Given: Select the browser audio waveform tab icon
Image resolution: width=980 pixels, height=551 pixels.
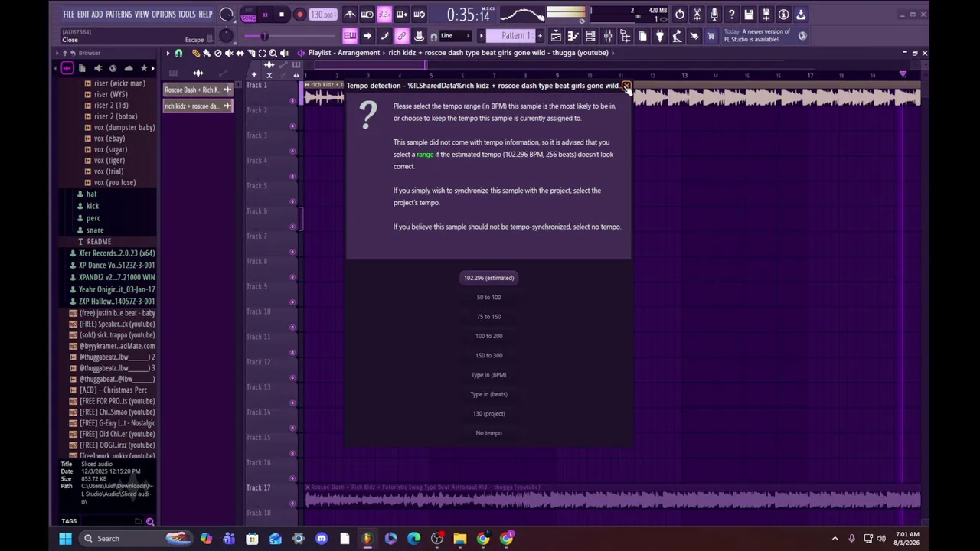Looking at the screenshot, I should (x=67, y=69).
